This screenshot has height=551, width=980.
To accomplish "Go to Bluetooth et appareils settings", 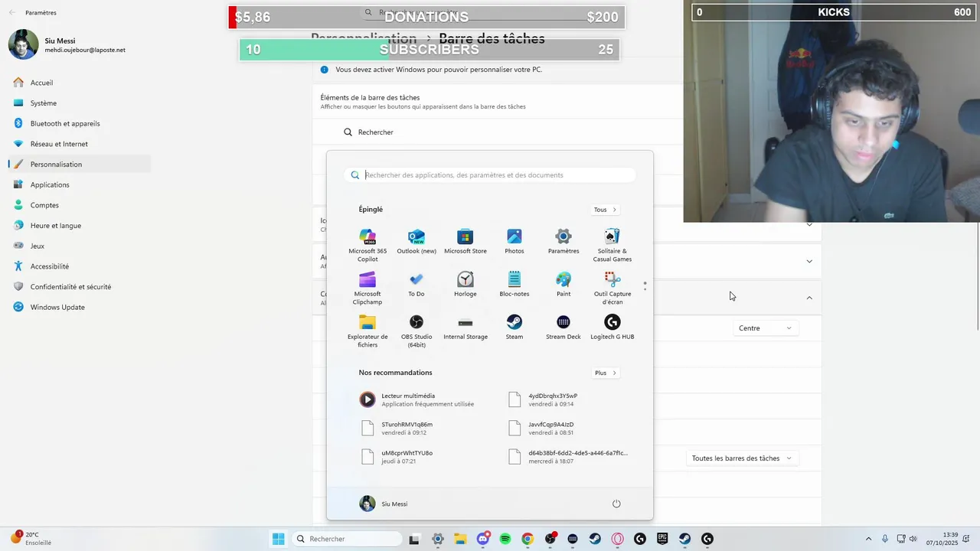I will [80, 123].
